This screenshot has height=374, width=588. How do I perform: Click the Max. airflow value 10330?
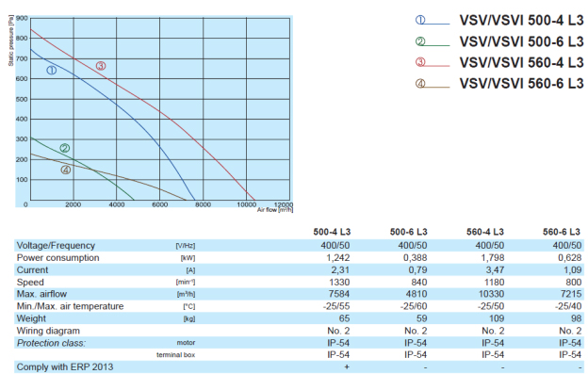click(491, 294)
